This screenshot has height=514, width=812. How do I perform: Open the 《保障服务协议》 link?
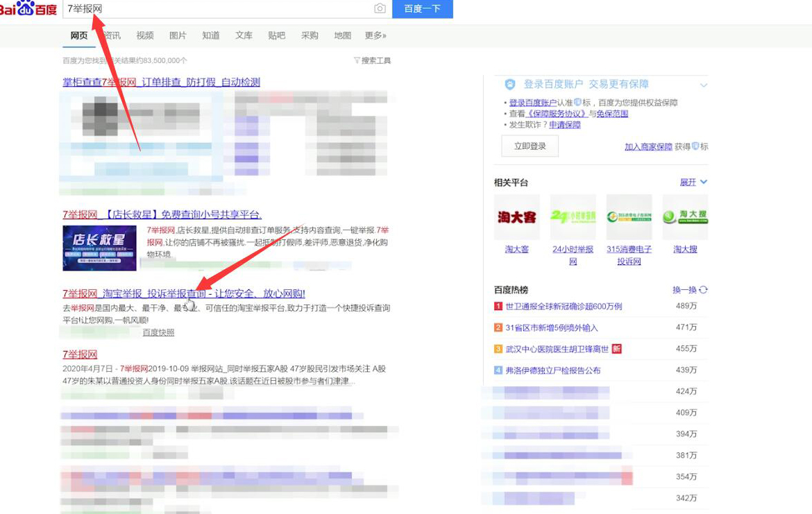click(557, 113)
